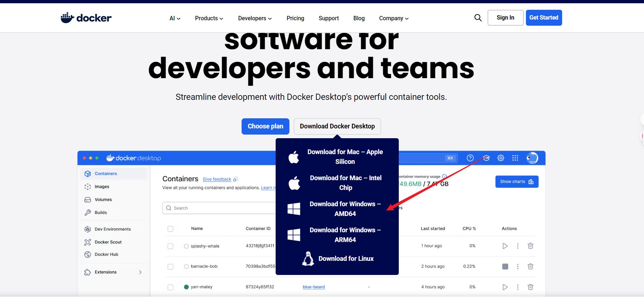Toggle the select-all containers checkbox

171,229
